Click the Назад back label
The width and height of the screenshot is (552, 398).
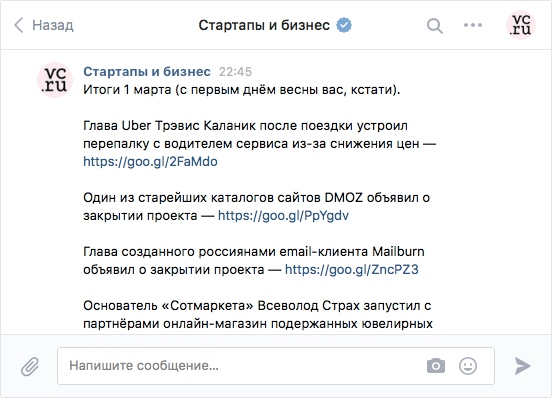53,25
